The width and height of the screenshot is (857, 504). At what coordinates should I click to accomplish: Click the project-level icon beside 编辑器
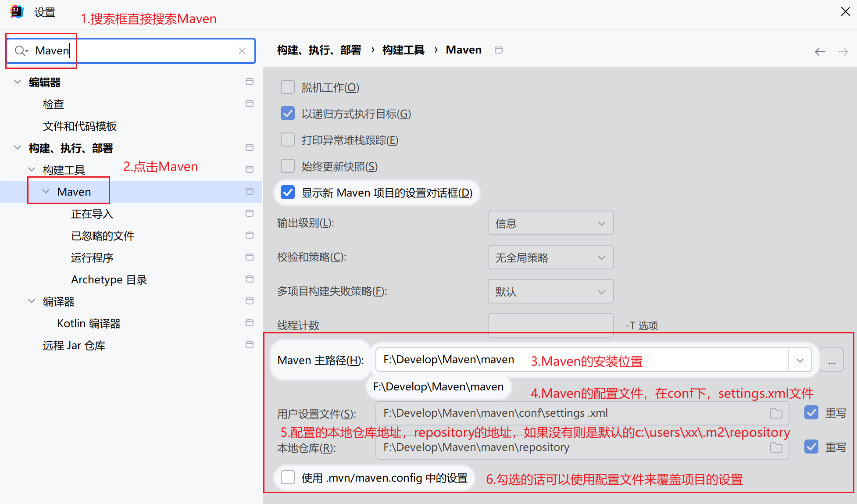[x=250, y=82]
